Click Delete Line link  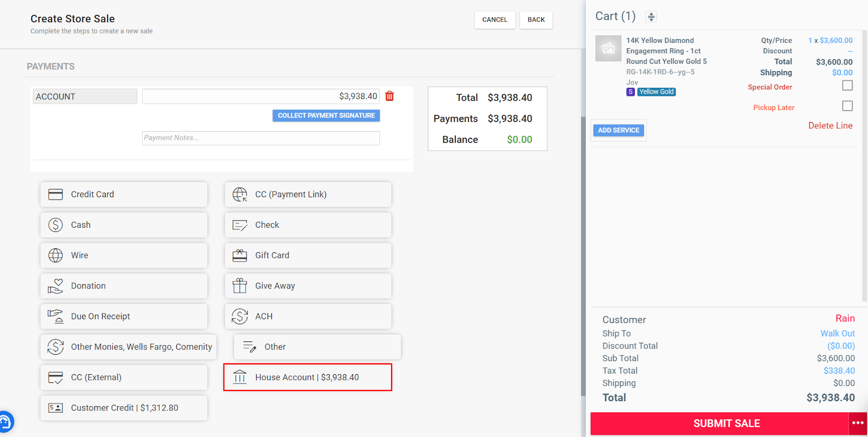pos(830,125)
